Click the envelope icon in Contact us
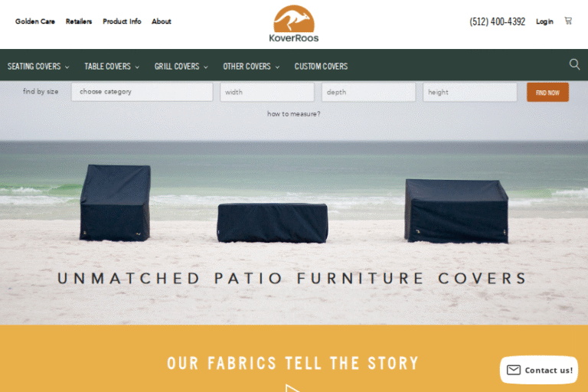The width and height of the screenshot is (588, 392). pyautogui.click(x=514, y=371)
